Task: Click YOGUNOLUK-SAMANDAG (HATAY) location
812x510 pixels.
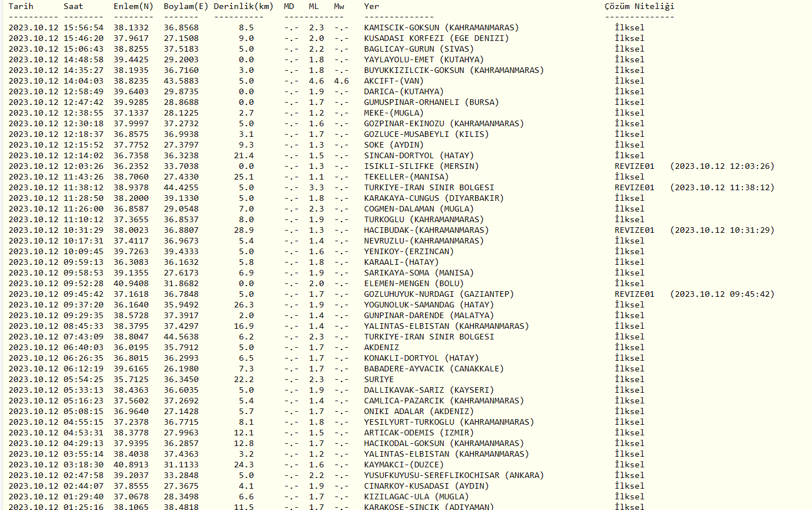Action: (429, 305)
